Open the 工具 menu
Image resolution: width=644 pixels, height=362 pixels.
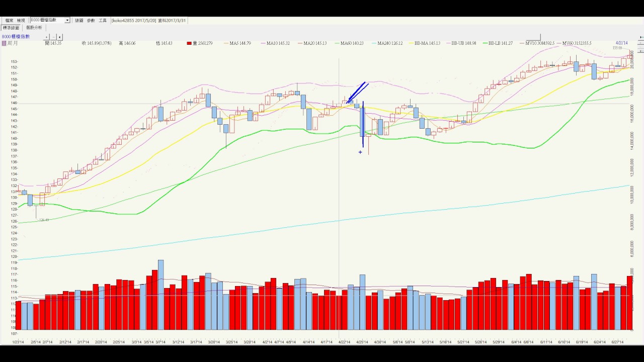(103, 21)
